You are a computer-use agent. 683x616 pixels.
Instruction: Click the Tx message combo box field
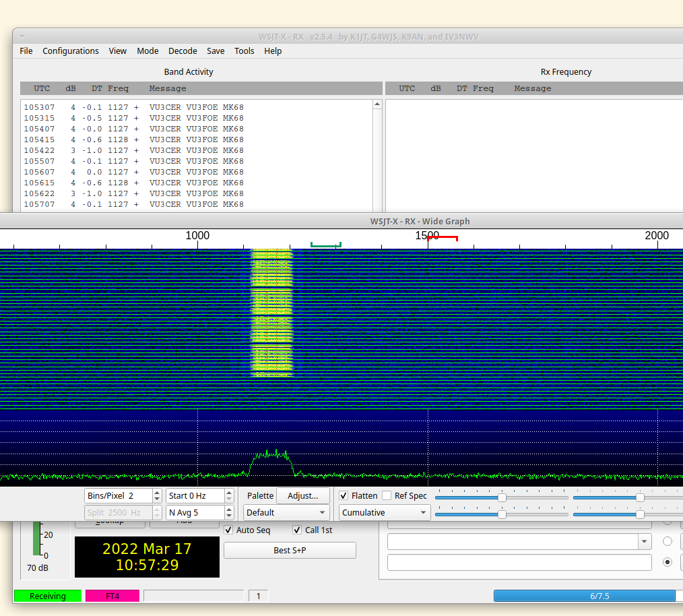pos(513,541)
